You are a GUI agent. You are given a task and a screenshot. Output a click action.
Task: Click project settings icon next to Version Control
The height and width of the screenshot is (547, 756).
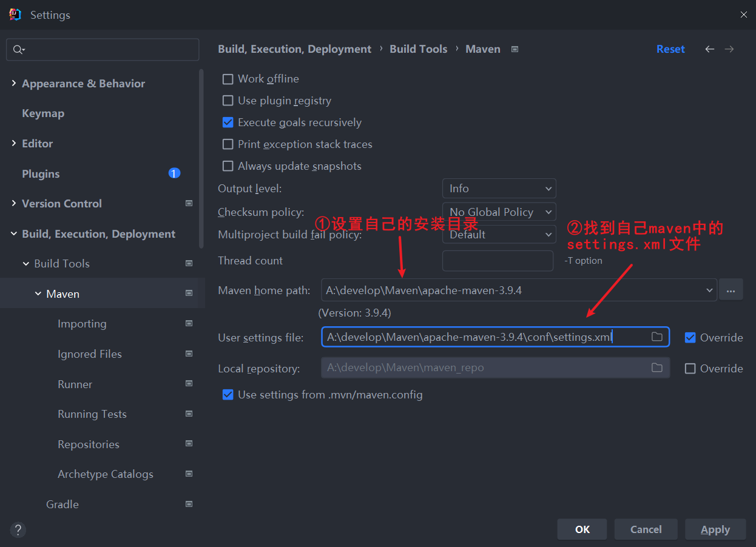tap(189, 204)
